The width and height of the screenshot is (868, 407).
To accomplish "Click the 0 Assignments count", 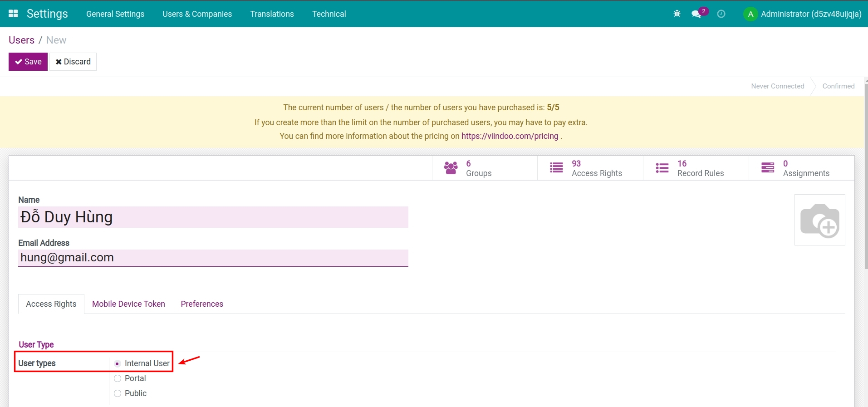I will [x=785, y=163].
